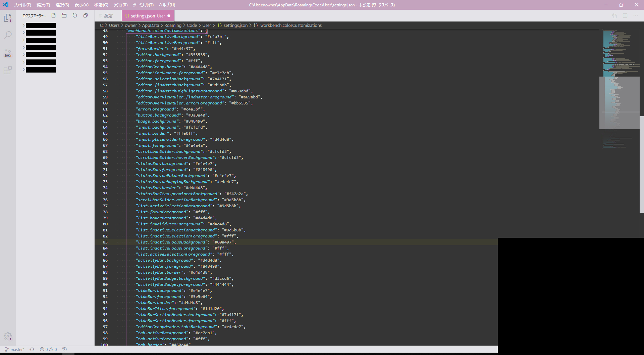644x355 pixels.
Task: Refresh the Explorer file list
Action: (74, 15)
